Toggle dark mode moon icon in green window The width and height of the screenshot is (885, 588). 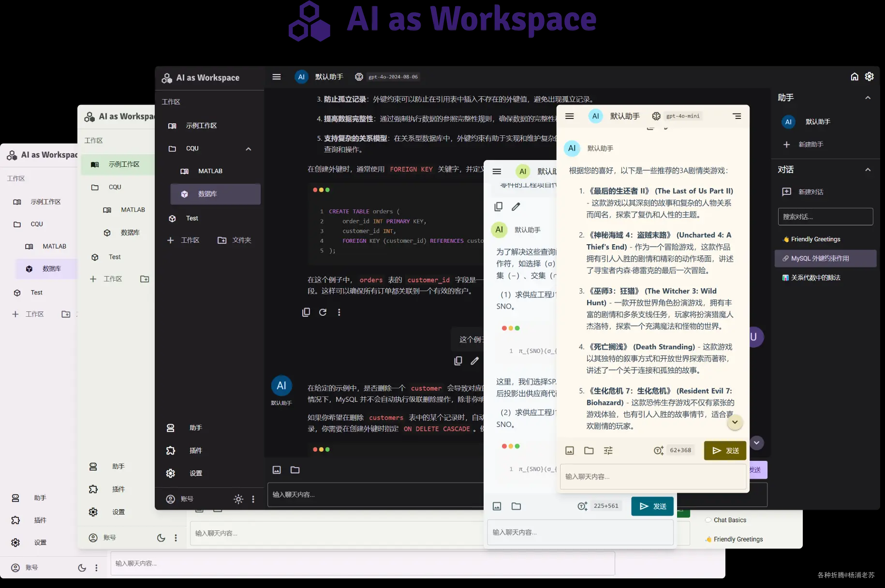coord(161,538)
